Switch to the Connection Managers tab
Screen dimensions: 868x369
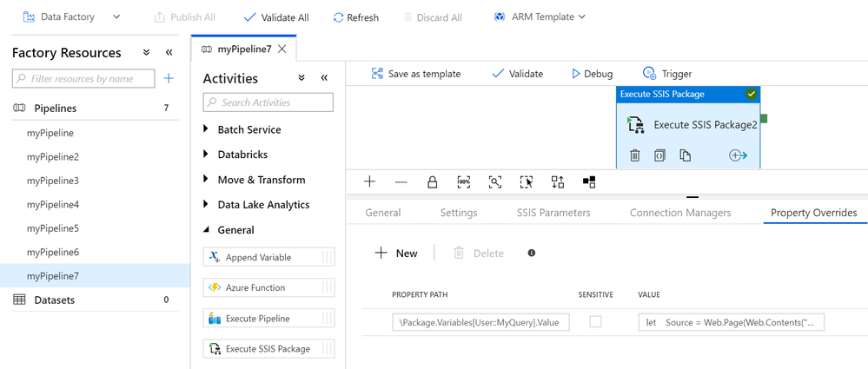click(680, 213)
